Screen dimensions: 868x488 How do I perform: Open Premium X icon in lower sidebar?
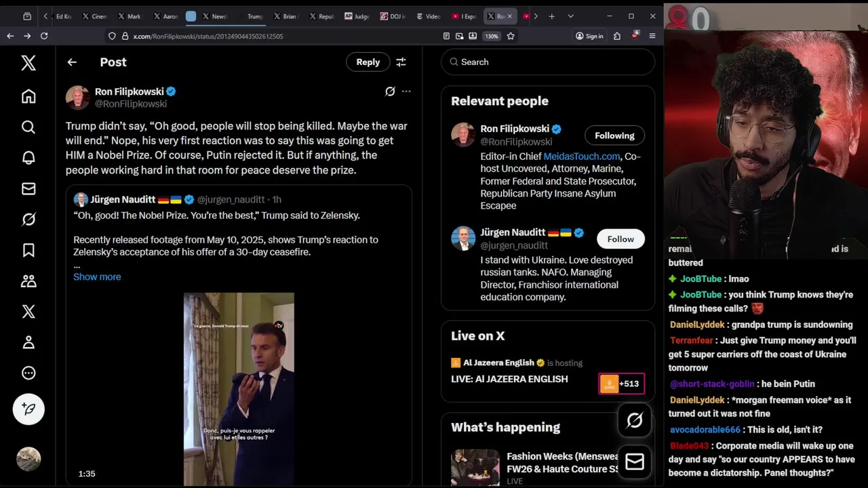click(28, 311)
